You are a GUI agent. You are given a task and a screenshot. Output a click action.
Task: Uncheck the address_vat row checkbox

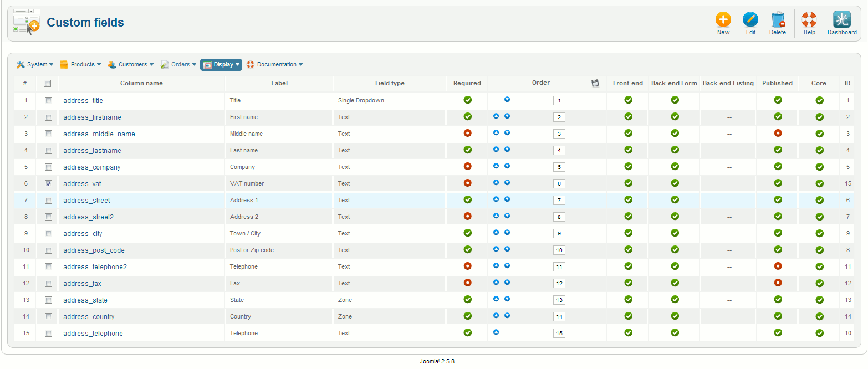48,184
